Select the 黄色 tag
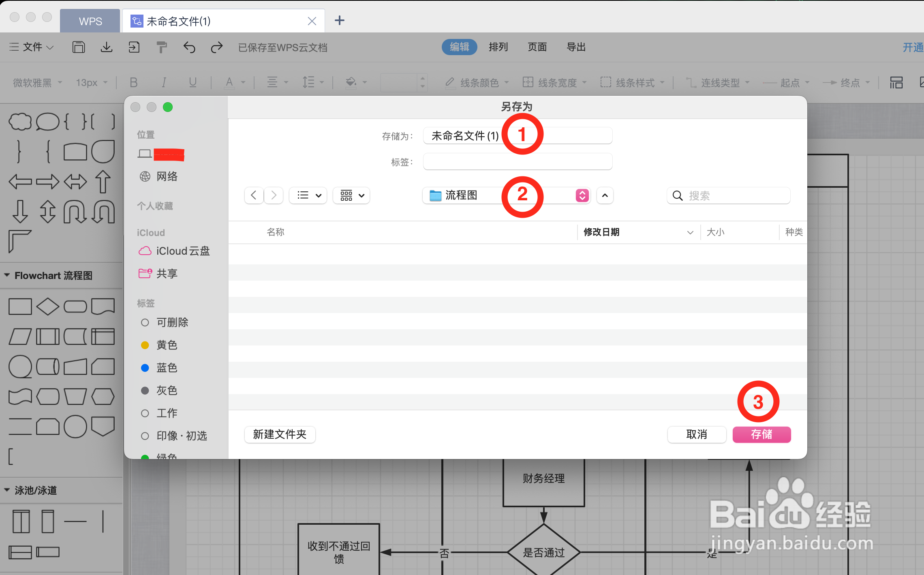This screenshot has height=575, width=924. [167, 345]
